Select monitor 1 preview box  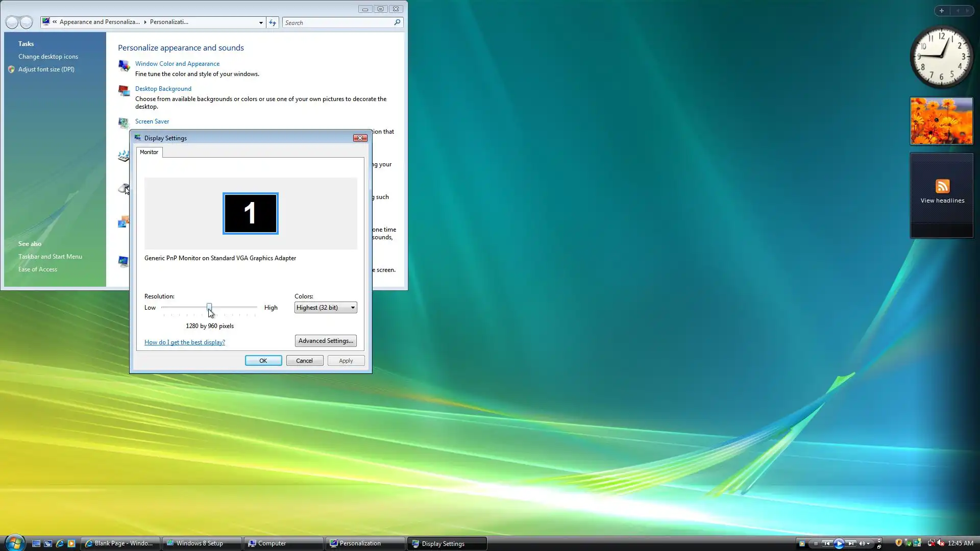click(x=250, y=213)
